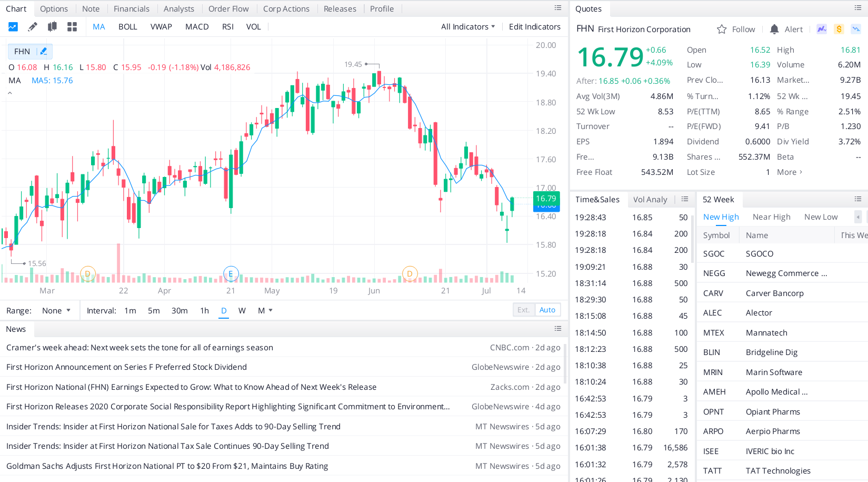Viewport: 868px width, 482px height.
Task: Click the blue downtrend arrow badge icon
Action: point(856,29)
